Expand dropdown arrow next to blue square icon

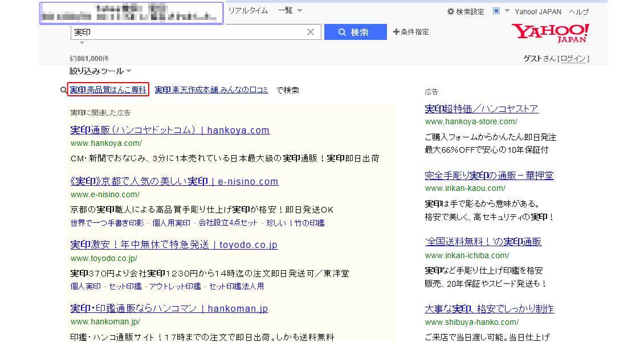(507, 11)
